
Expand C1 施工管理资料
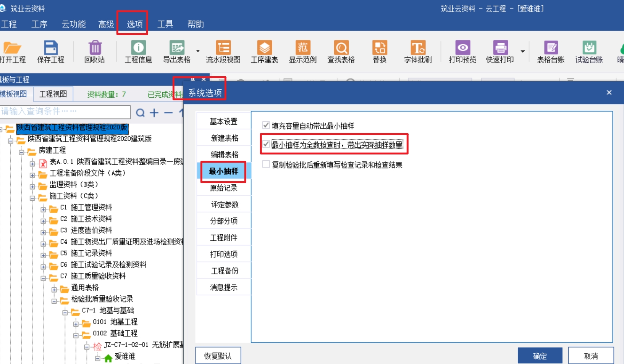tap(43, 210)
